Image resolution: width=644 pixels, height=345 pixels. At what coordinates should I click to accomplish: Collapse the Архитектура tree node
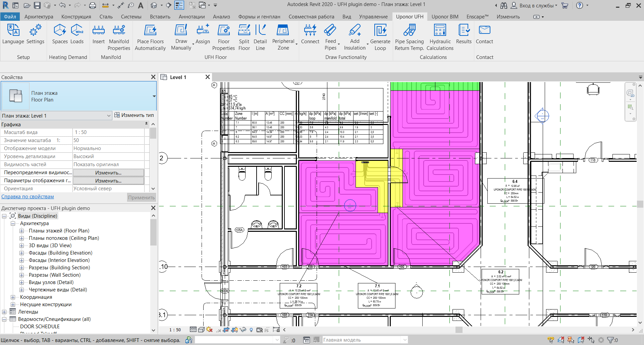point(13,223)
